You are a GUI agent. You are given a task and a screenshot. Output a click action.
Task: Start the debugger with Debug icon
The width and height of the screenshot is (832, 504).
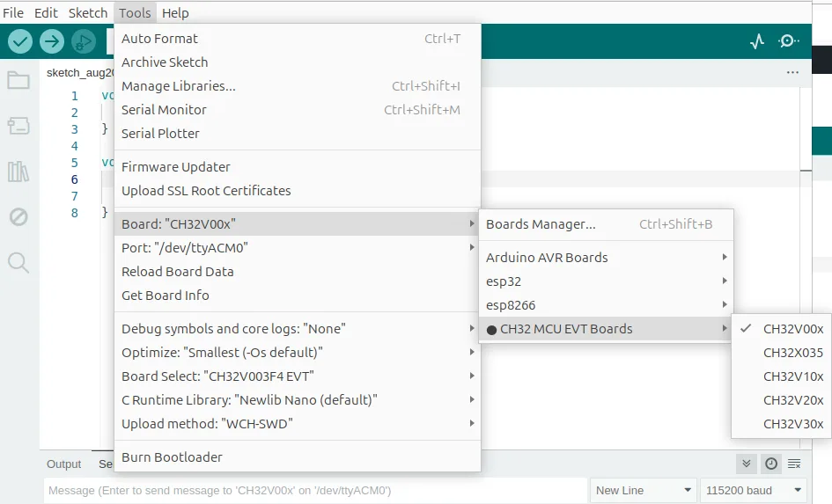(84, 41)
